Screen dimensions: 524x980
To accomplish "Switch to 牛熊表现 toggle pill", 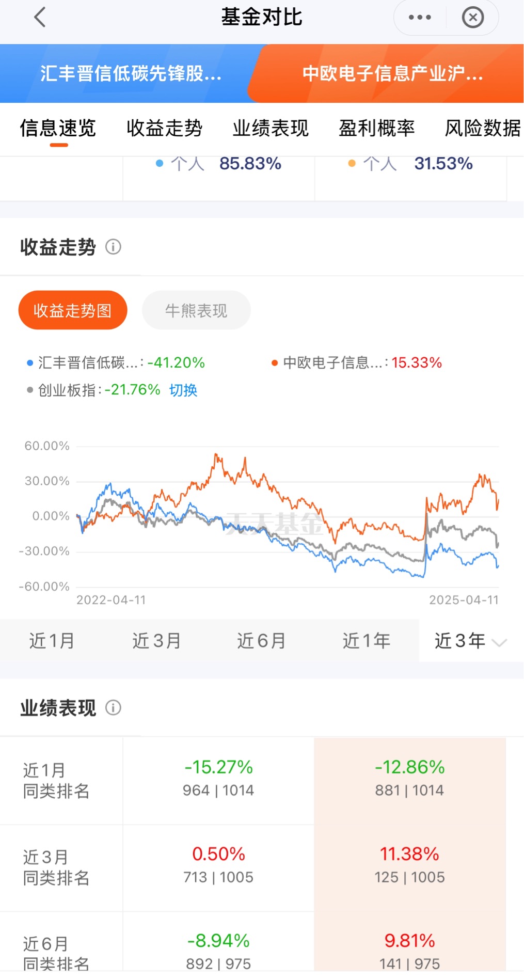I will click(196, 310).
